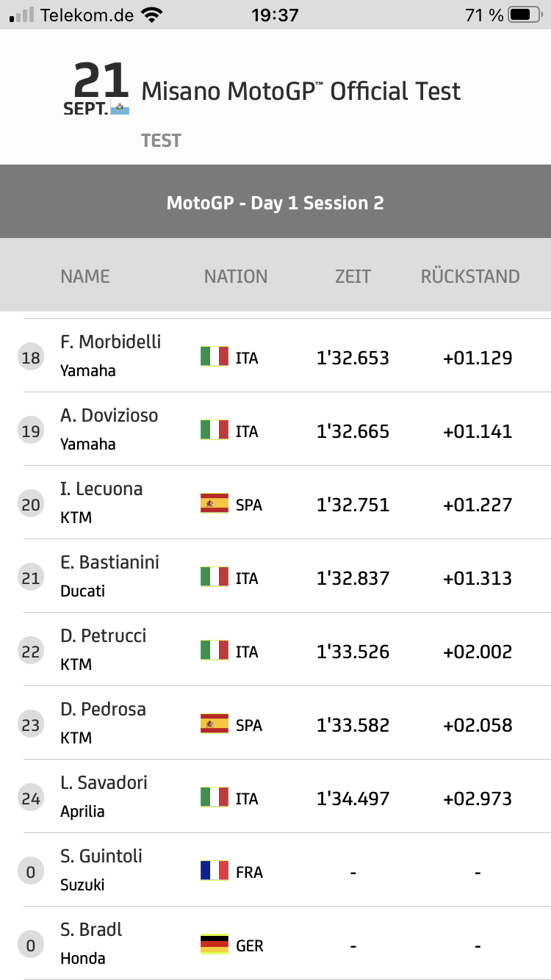Select D. Petrucci's lap time 1'33.526
The image size is (551, 980).
point(353,652)
